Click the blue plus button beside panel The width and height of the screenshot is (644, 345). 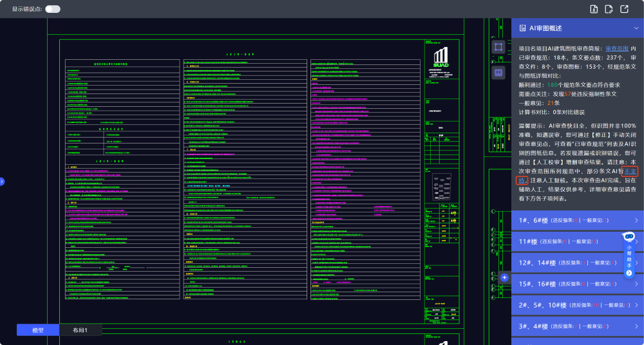point(504,277)
